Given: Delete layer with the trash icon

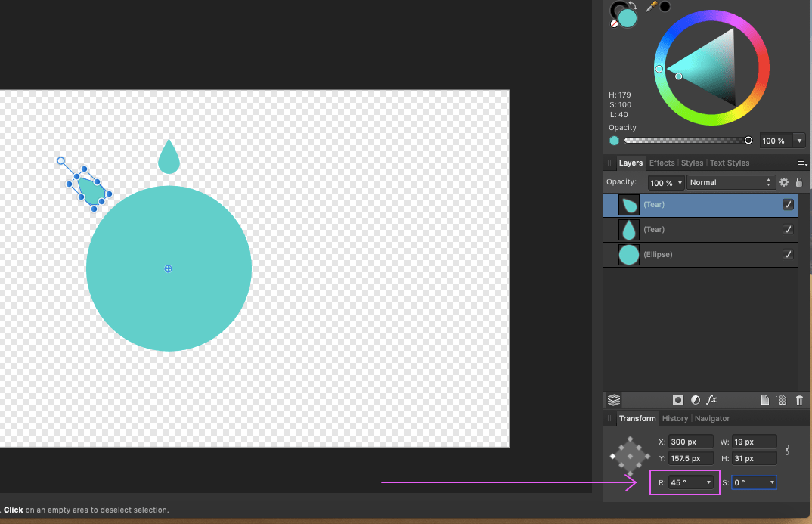Looking at the screenshot, I should pyautogui.click(x=799, y=400).
